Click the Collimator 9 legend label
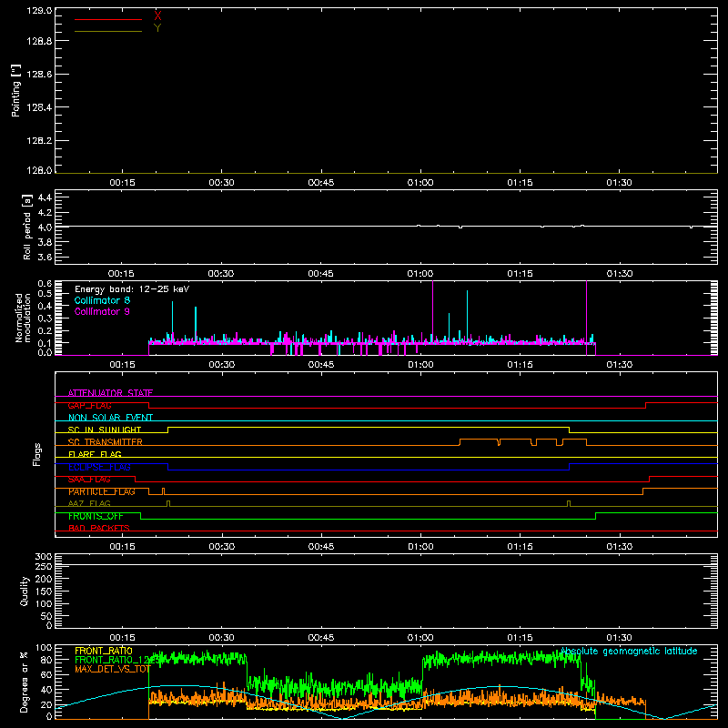Viewport: 728px width, 728px height. coord(102,311)
